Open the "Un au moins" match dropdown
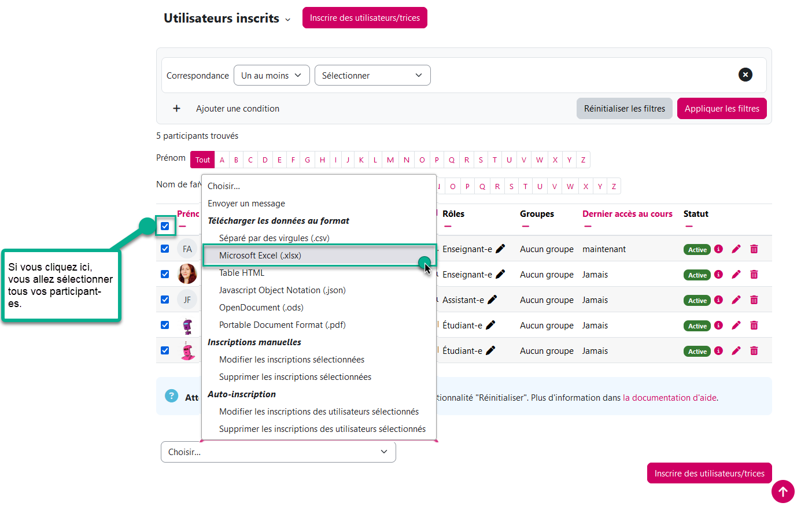The image size is (812, 510). [x=271, y=76]
